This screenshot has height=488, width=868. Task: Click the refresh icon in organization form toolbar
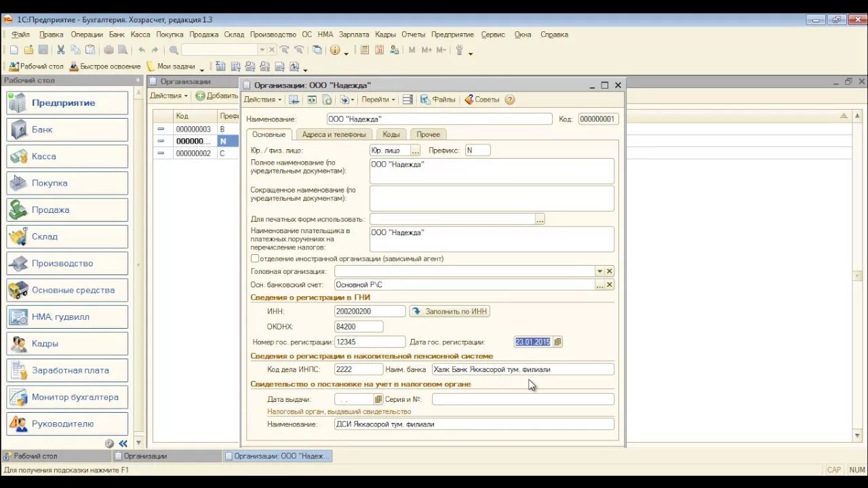pos(312,100)
